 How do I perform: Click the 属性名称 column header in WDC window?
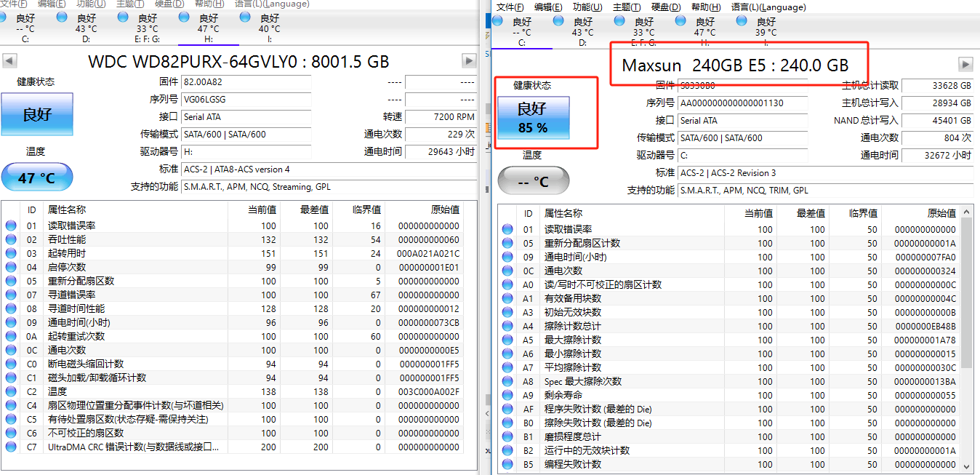tap(136, 209)
